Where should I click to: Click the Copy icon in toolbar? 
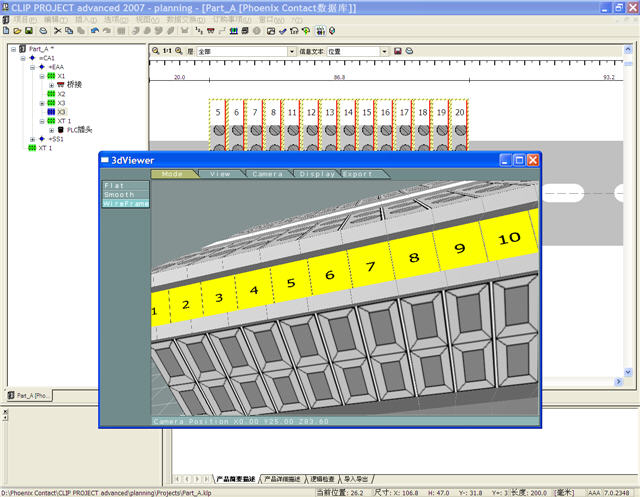[69, 31]
